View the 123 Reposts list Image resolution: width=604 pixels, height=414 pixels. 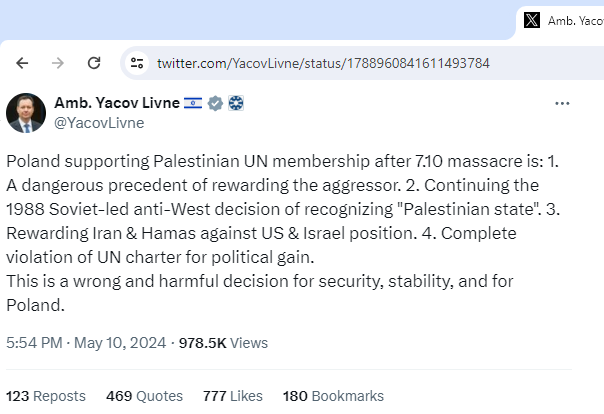[x=46, y=396]
